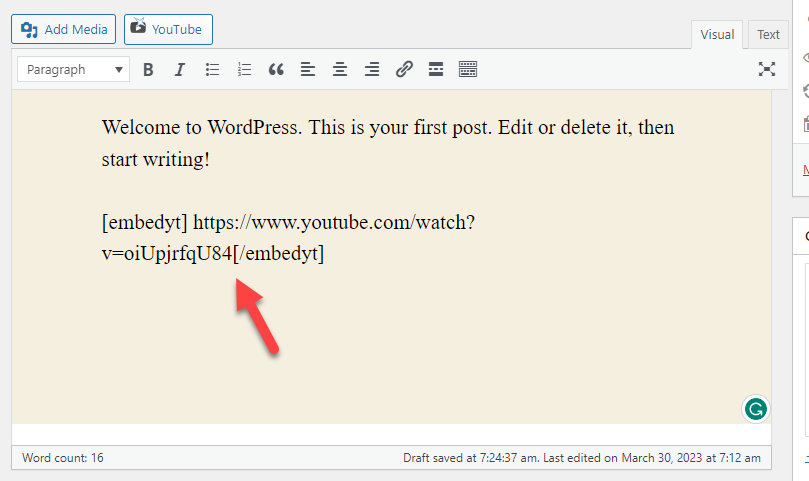
Task: Place cursor in the embedyt shortcode text
Action: pos(288,237)
